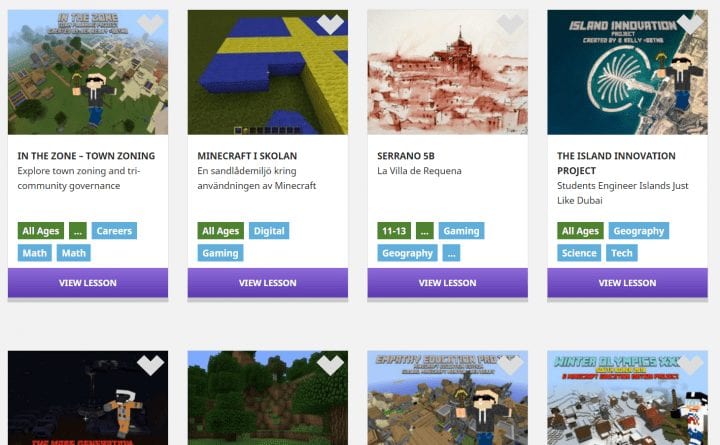Expand blue ellipsis tag on Serrano 5B
720x445 pixels.
(451, 253)
